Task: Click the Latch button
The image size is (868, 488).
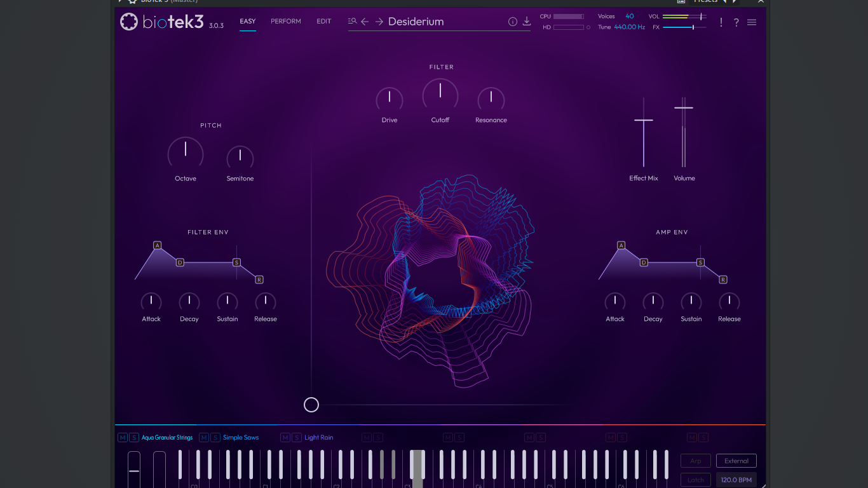Action: (x=696, y=480)
